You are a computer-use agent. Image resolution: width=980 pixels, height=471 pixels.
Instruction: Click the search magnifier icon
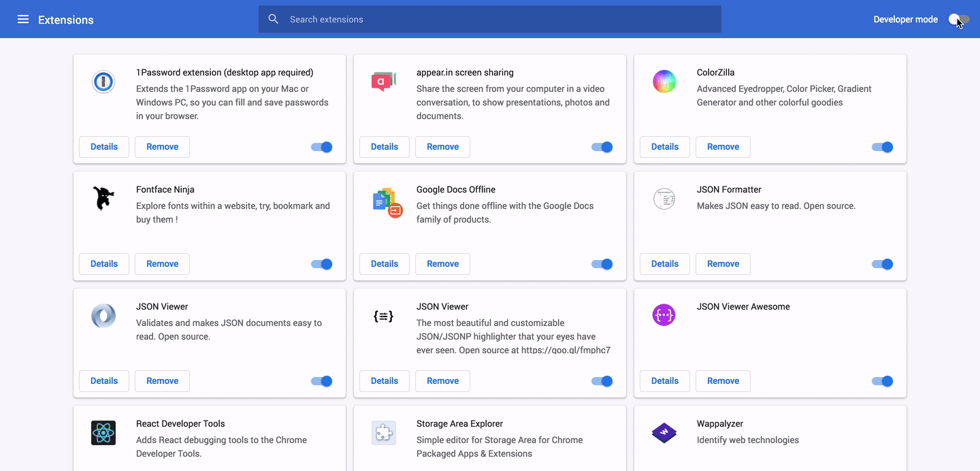click(274, 19)
